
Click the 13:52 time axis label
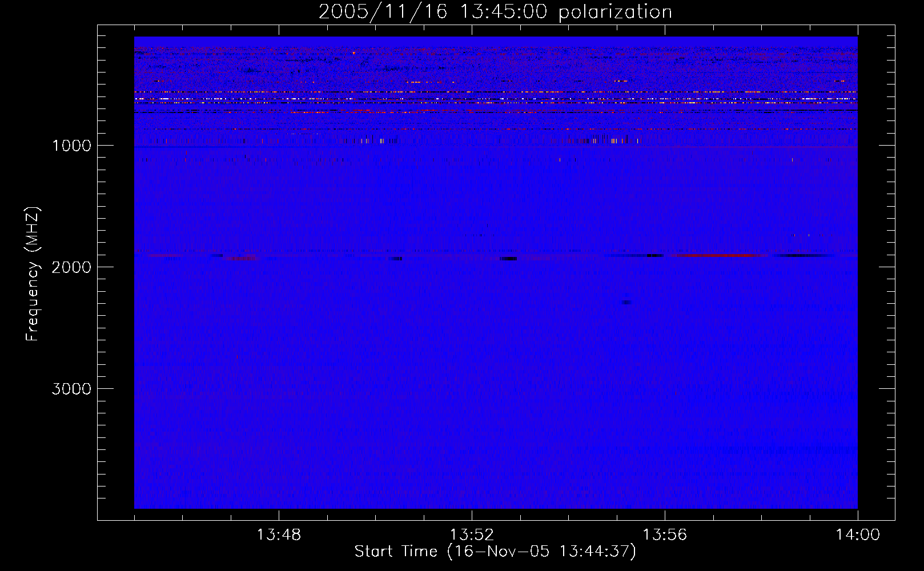(472, 535)
